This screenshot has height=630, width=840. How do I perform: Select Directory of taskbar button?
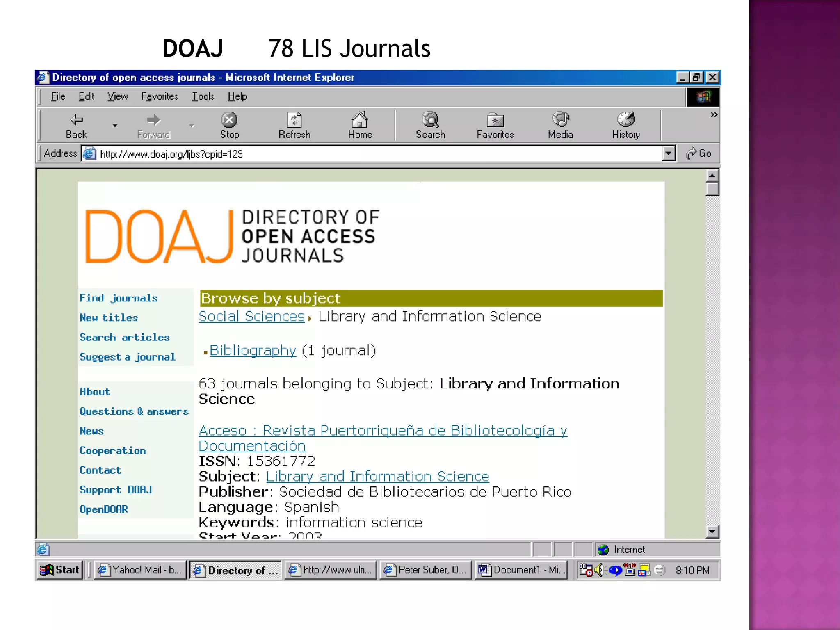point(235,570)
